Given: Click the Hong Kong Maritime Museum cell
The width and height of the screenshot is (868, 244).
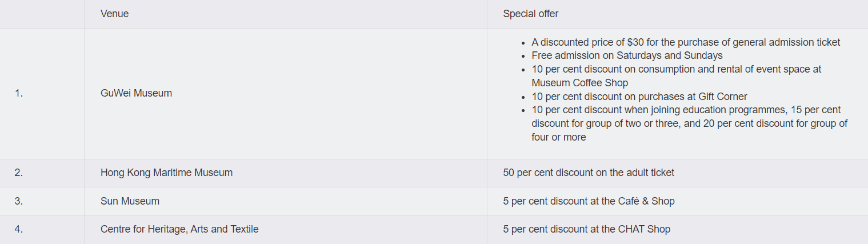Looking at the screenshot, I should pos(166,173).
